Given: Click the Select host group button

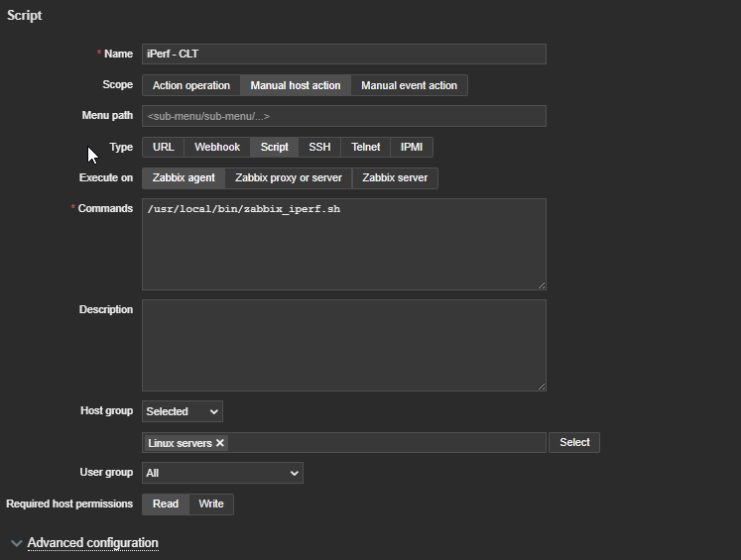Looking at the screenshot, I should pos(574,442).
